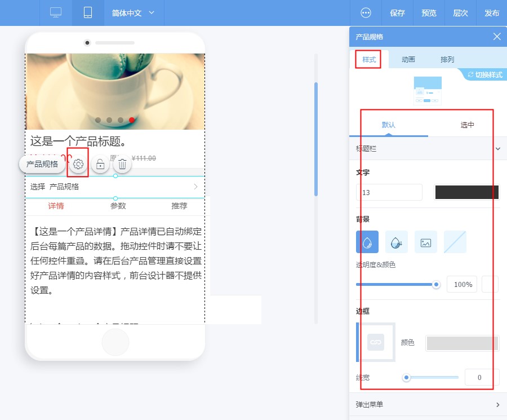Collapse the 标题栏 section

(x=428, y=148)
